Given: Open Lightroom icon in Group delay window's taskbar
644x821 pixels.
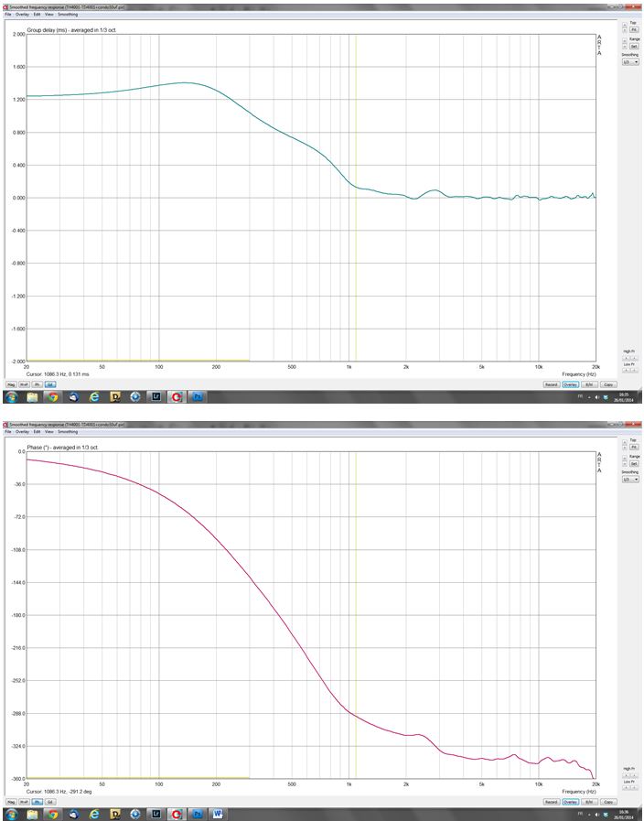Looking at the screenshot, I should (x=156, y=397).
